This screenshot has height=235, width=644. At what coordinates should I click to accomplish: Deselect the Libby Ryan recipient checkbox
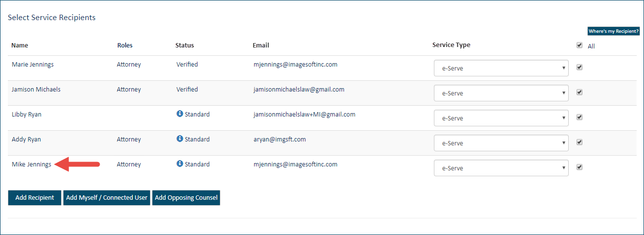coord(580,117)
